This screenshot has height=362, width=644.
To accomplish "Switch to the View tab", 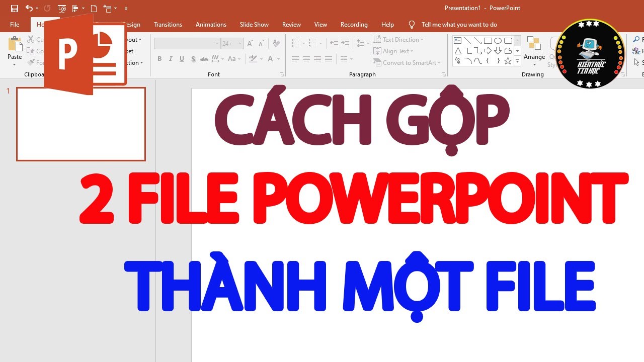I will pyautogui.click(x=320, y=25).
